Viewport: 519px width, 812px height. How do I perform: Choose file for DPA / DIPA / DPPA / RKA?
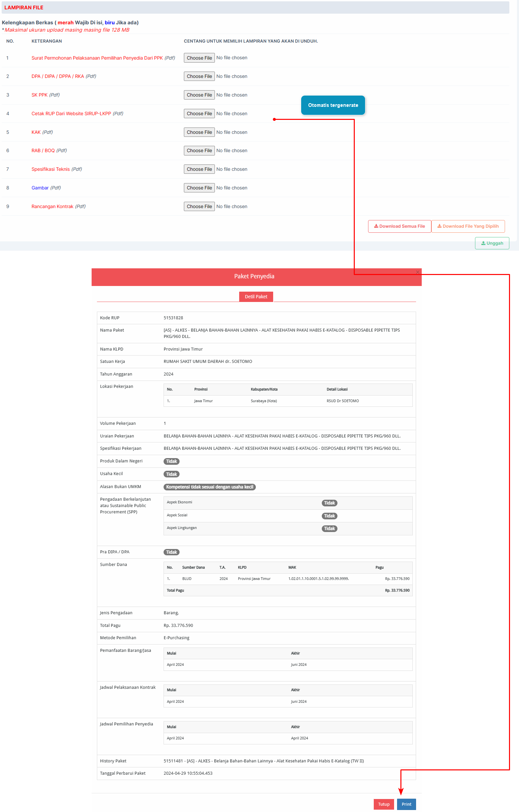click(199, 77)
